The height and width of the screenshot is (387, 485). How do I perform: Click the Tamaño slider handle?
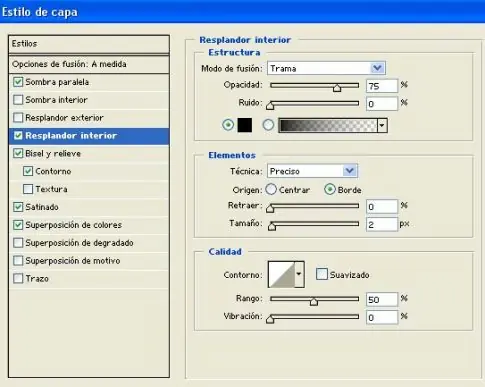(272, 227)
